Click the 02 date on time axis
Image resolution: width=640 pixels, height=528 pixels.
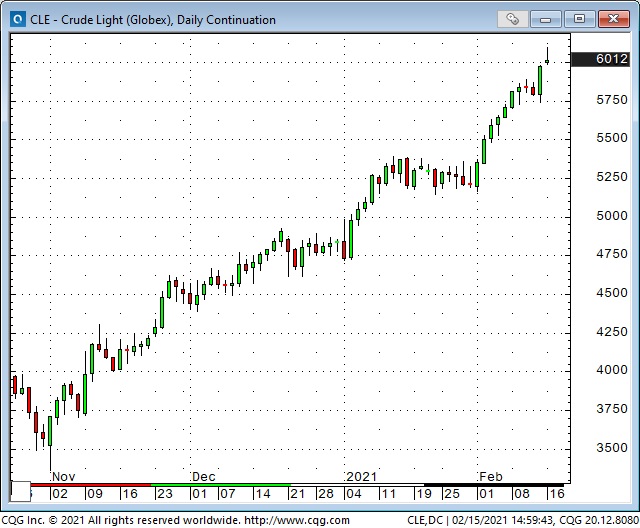pos(60,494)
